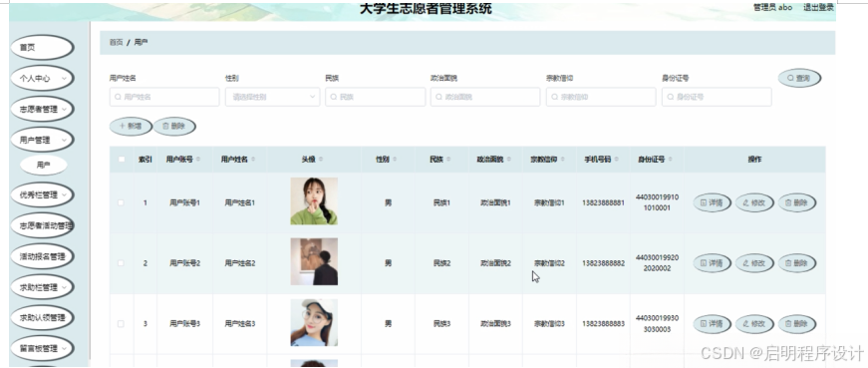Open 详情 for 用户账号1
Viewport: 868px width, 368px height.
coord(712,202)
